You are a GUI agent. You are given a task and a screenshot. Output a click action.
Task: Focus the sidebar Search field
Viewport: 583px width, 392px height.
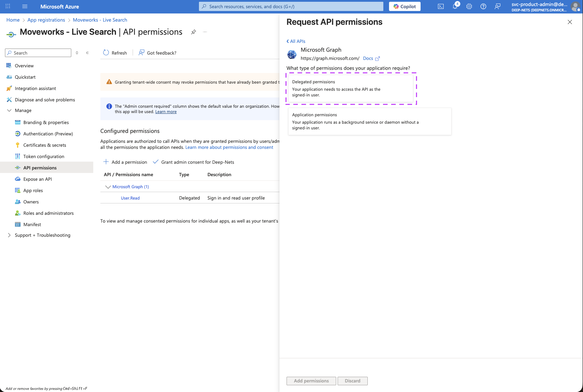tap(38, 53)
